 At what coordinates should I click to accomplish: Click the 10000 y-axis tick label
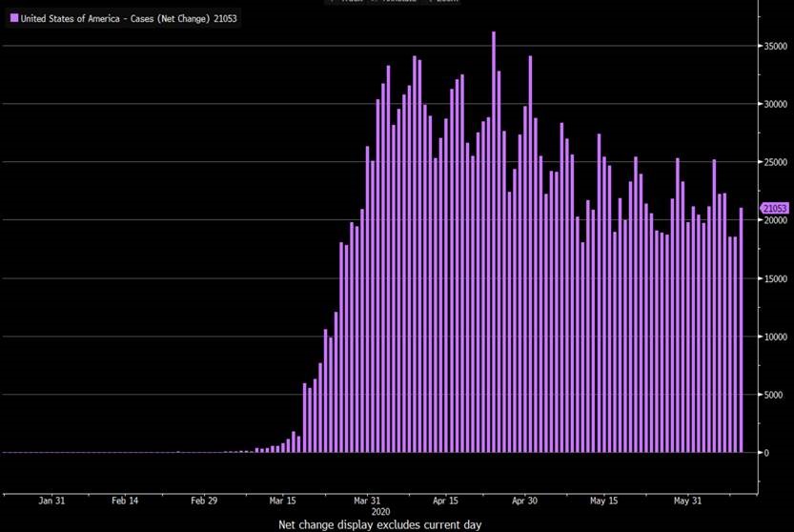tap(775, 337)
